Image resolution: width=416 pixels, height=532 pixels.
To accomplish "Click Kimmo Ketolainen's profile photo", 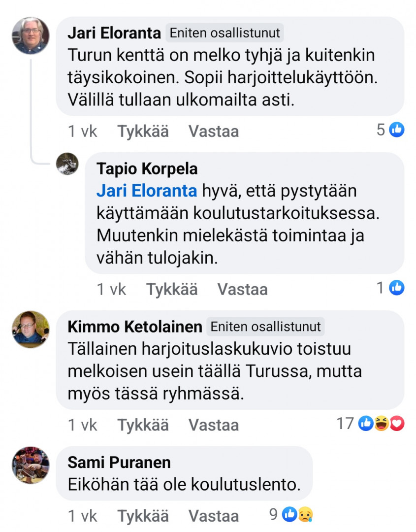I will (x=31, y=329).
